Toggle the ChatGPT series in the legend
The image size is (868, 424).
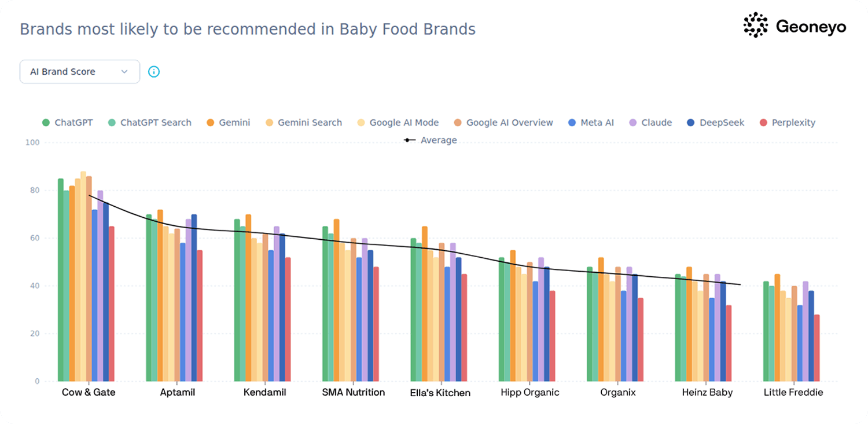[x=47, y=122]
